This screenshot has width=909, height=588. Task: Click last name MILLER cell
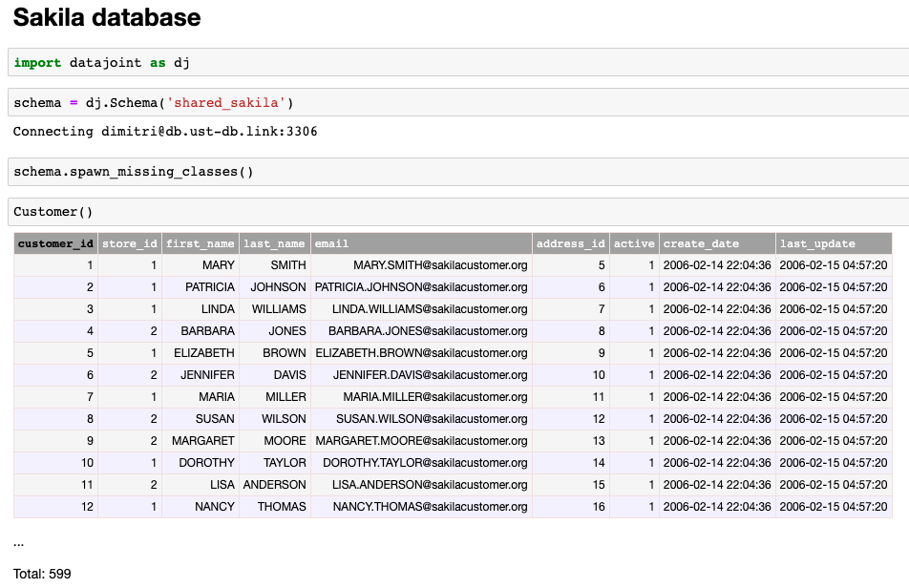click(274, 397)
